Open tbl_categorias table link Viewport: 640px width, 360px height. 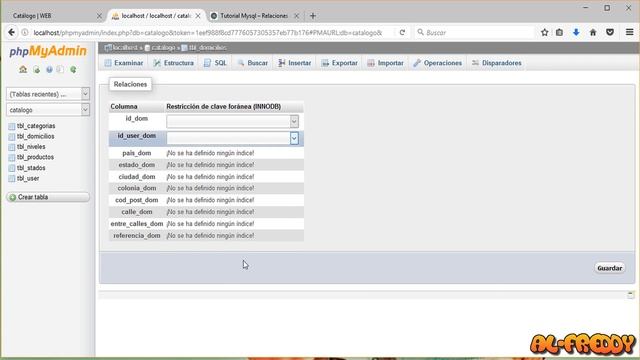36,126
